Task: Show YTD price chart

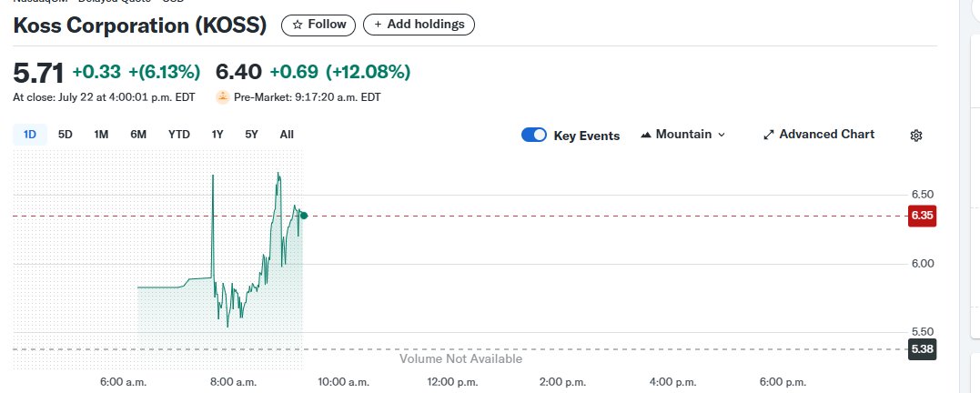Action: [178, 135]
